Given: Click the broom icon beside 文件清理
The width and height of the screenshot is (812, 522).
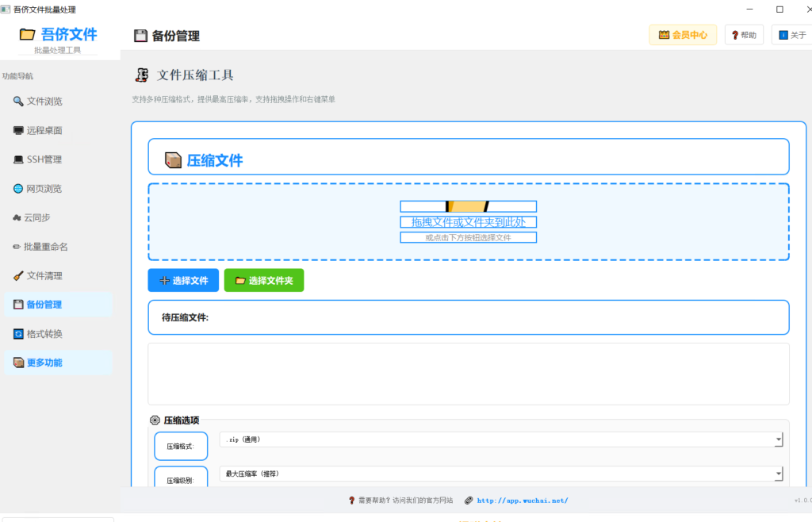Looking at the screenshot, I should pos(18,275).
